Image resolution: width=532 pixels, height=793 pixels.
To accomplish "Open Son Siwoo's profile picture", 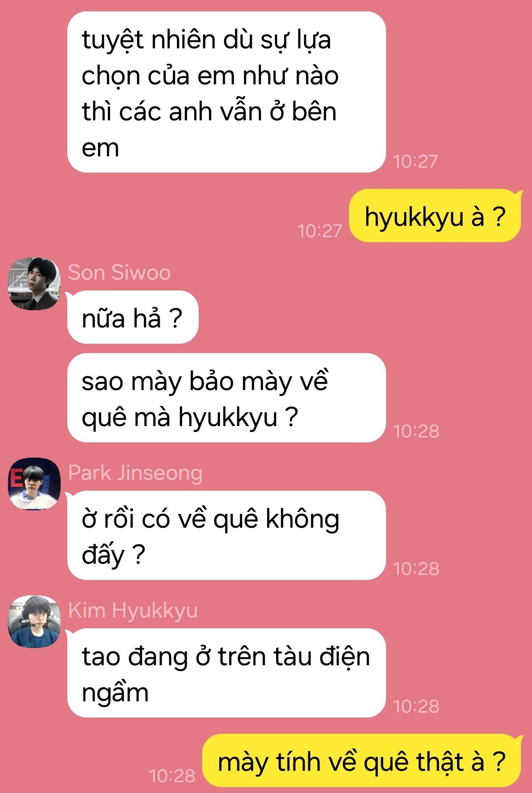I will tap(35, 284).
